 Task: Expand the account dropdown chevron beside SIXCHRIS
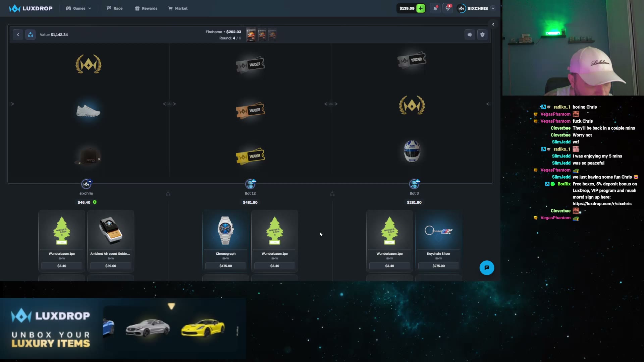(x=493, y=8)
